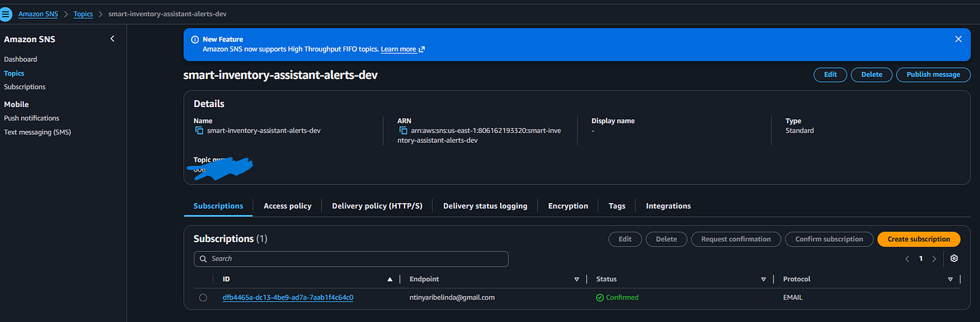Go to next subscriptions page arrow

pos(934,259)
